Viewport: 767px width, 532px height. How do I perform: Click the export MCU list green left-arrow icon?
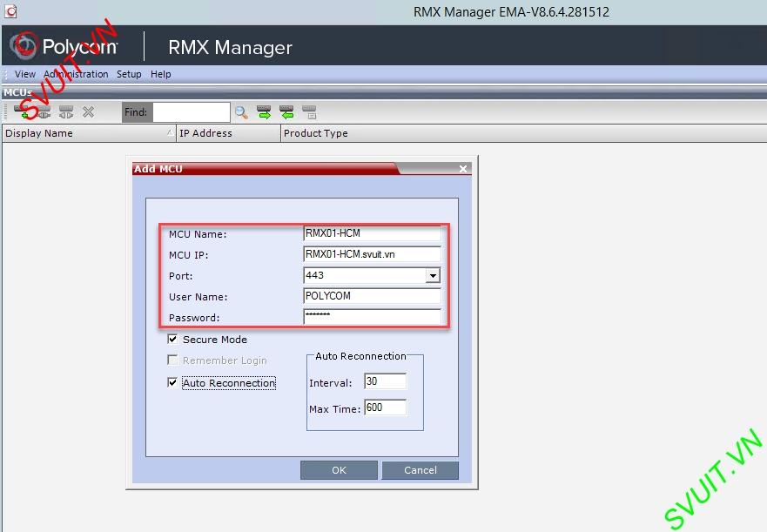point(286,112)
